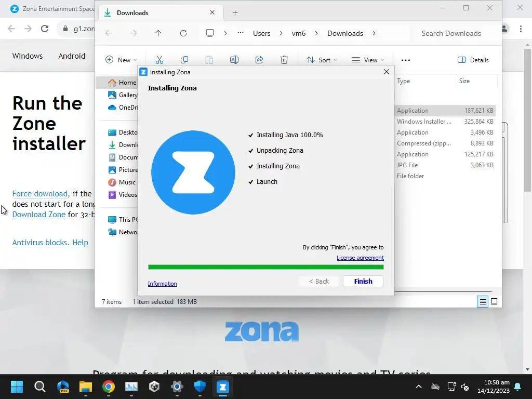This screenshot has height=399, width=532.
Task: Close the Installing Zona dialog
Action: [386, 72]
